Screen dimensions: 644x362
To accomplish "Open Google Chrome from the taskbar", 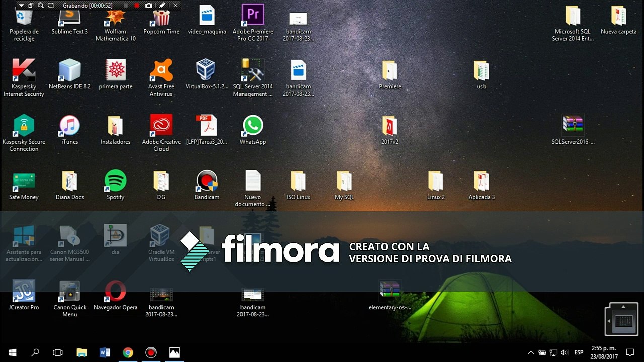I will 128,352.
